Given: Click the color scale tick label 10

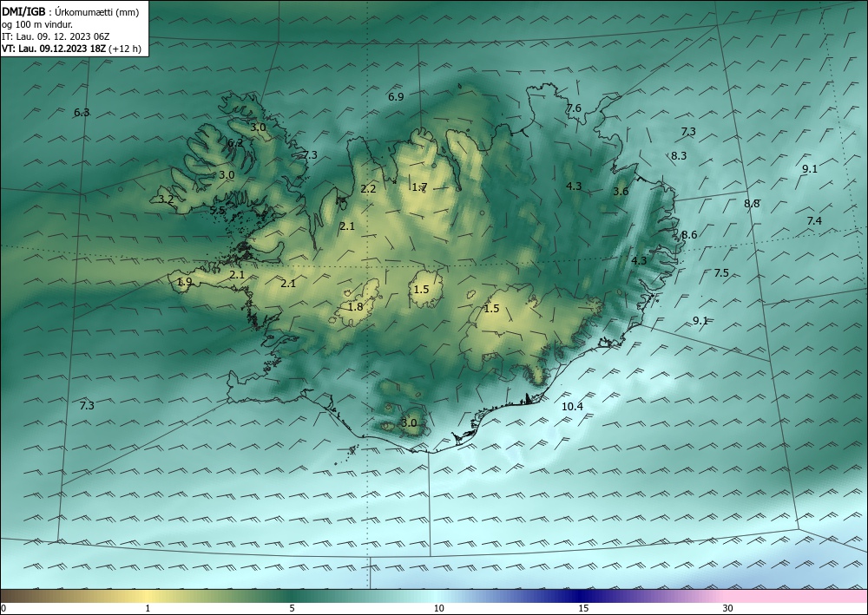Looking at the screenshot, I should (x=439, y=609).
